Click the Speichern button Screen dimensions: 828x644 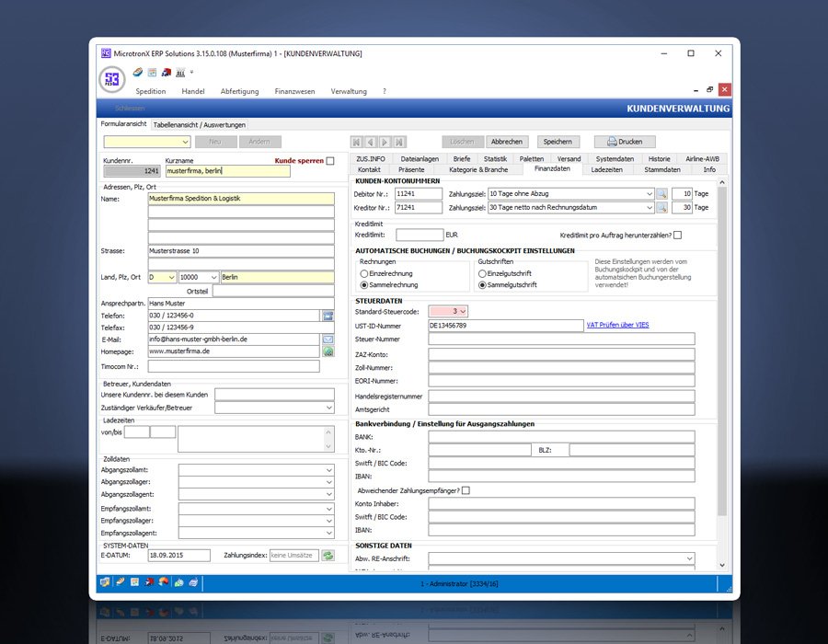pyautogui.click(x=558, y=142)
